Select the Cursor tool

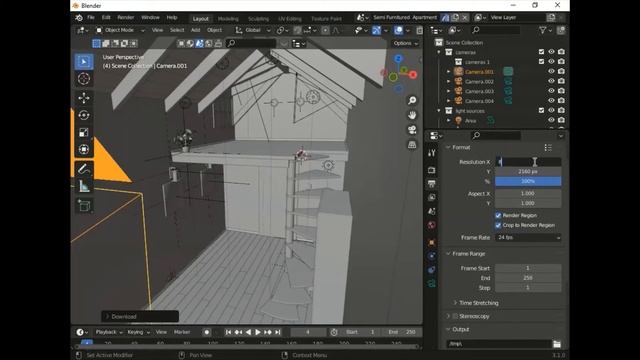[84, 79]
